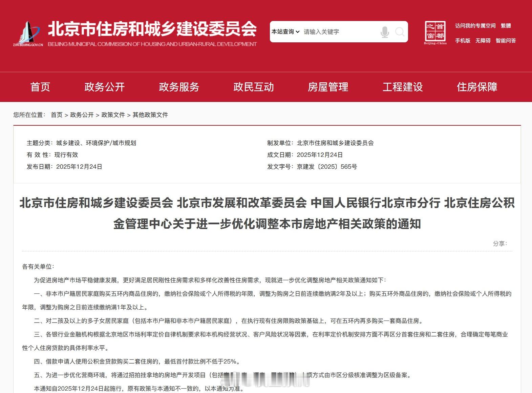Click the notice headline about 房地产相关政策

(x=267, y=213)
